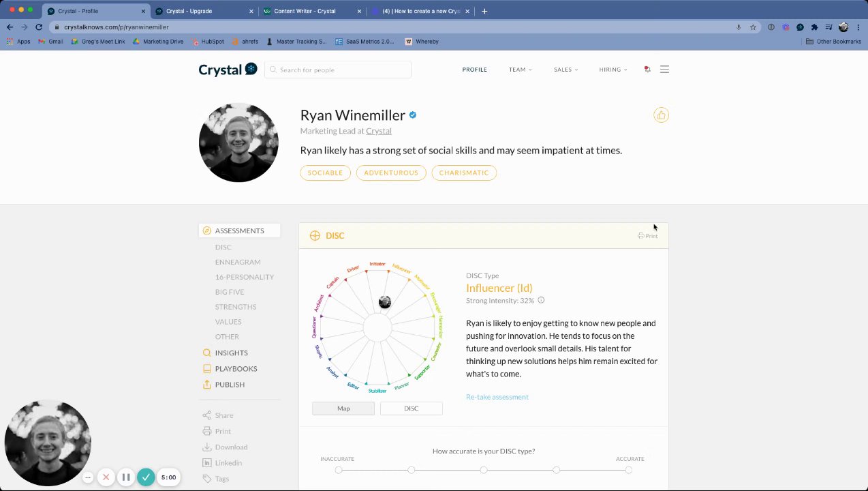Switch to the Content Writer - Crystal tab
The width and height of the screenshot is (868, 491).
[x=312, y=11]
